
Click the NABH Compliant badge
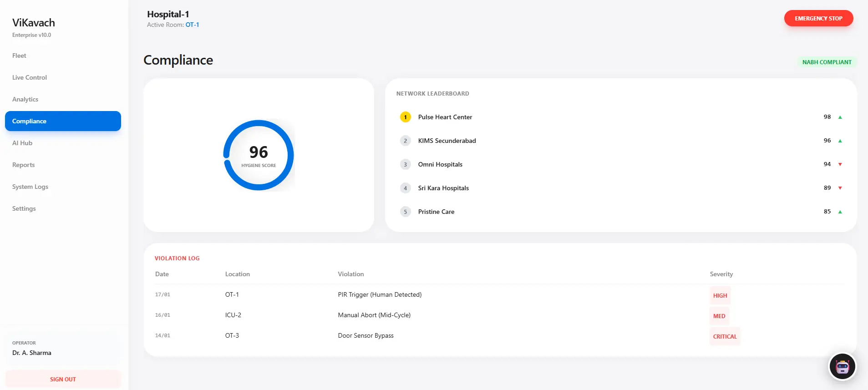(x=827, y=62)
